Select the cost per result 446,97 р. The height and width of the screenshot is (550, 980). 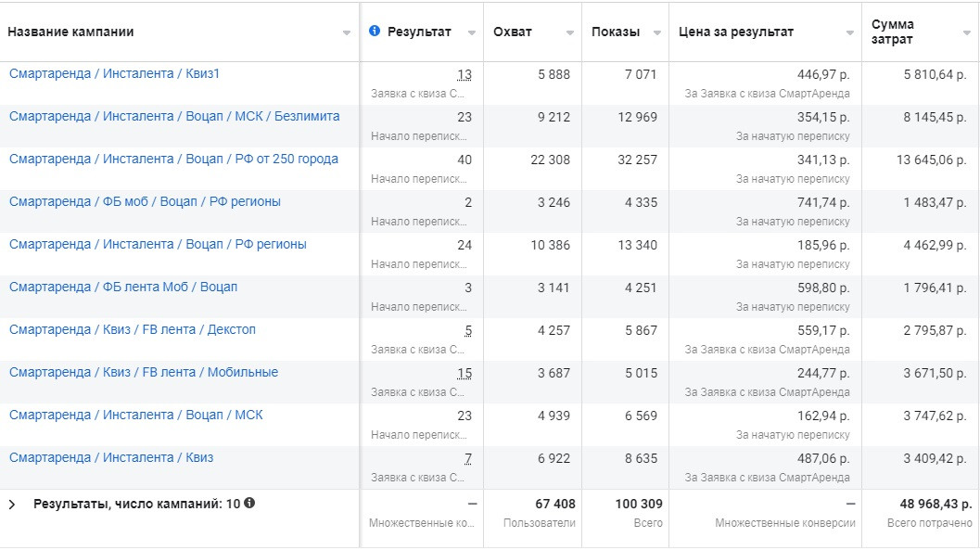coord(823,75)
